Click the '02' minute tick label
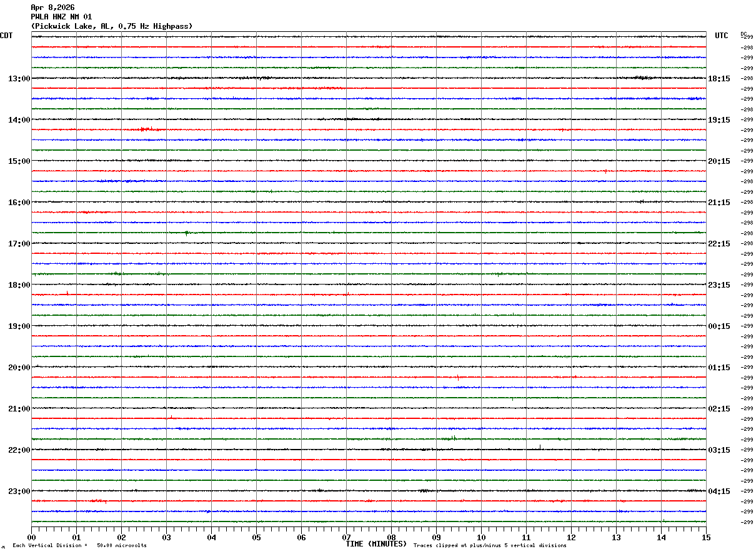 121,537
